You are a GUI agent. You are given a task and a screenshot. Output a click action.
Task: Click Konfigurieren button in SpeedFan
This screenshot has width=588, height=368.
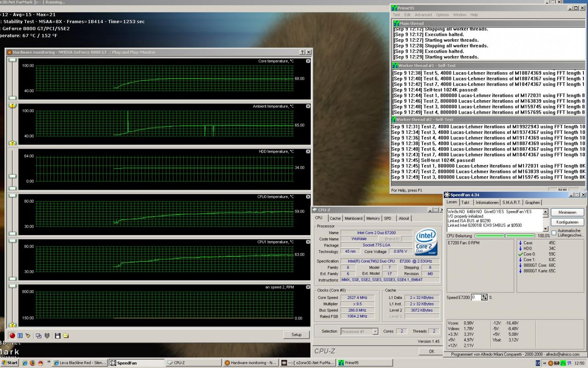coord(567,222)
